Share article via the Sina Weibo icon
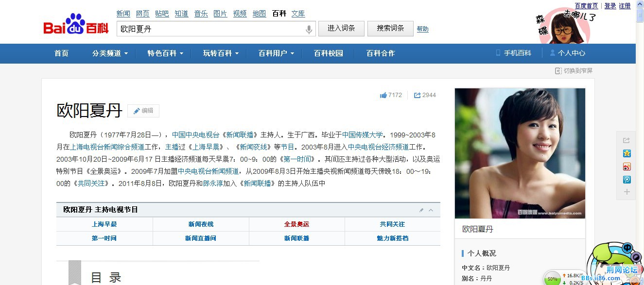 pyautogui.click(x=627, y=167)
